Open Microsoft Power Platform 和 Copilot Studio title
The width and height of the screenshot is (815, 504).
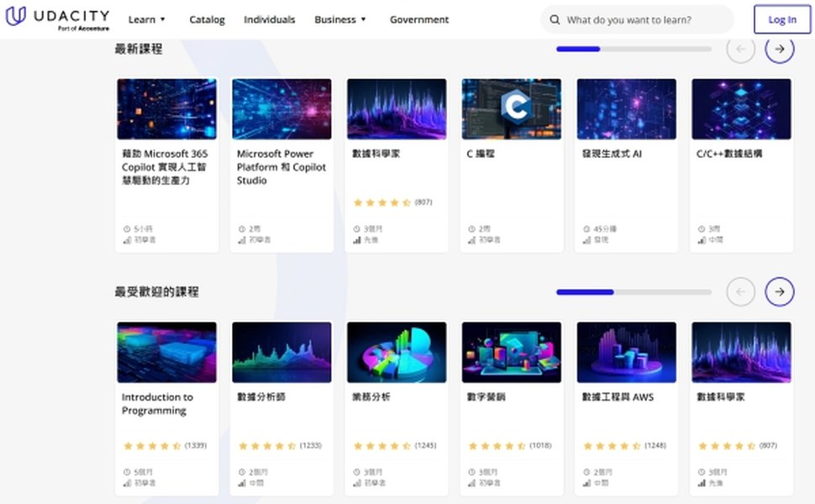click(281, 167)
